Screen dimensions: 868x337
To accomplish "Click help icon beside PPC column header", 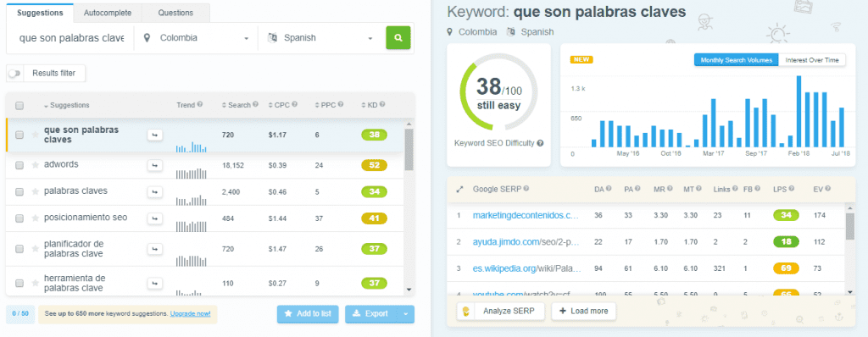I will (341, 105).
